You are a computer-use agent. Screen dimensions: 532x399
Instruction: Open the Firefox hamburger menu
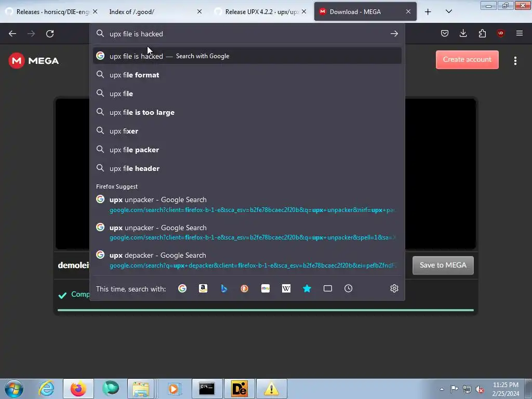click(x=520, y=33)
